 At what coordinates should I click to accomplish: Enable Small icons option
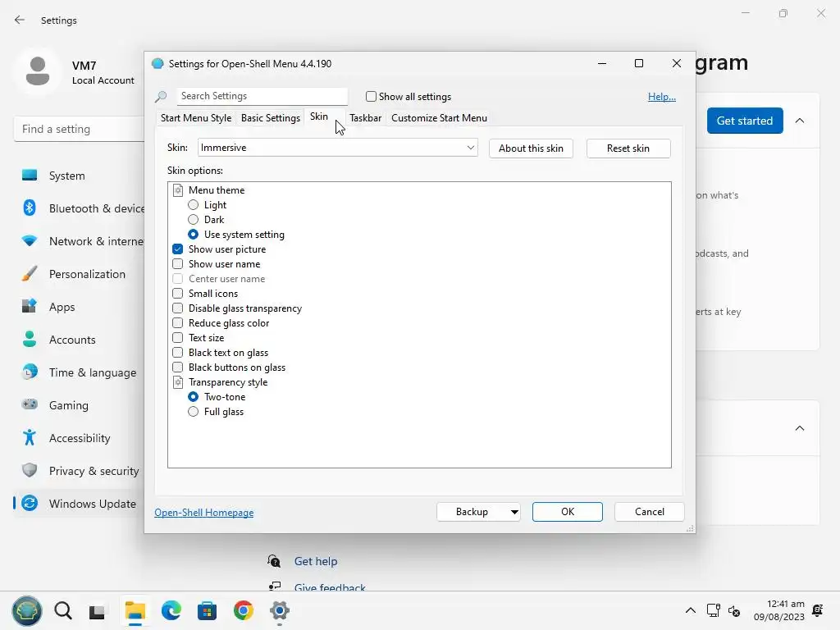click(177, 293)
